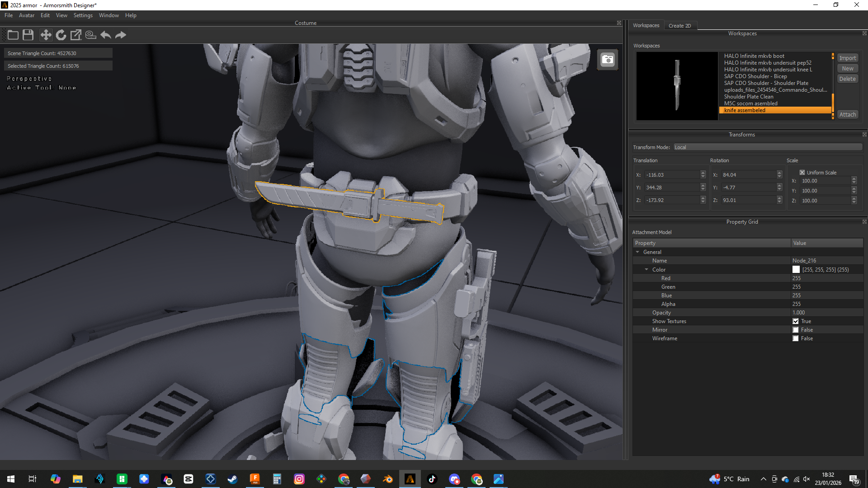Select the Move/Translate tool
Image resolution: width=868 pixels, height=488 pixels.
pos(46,35)
